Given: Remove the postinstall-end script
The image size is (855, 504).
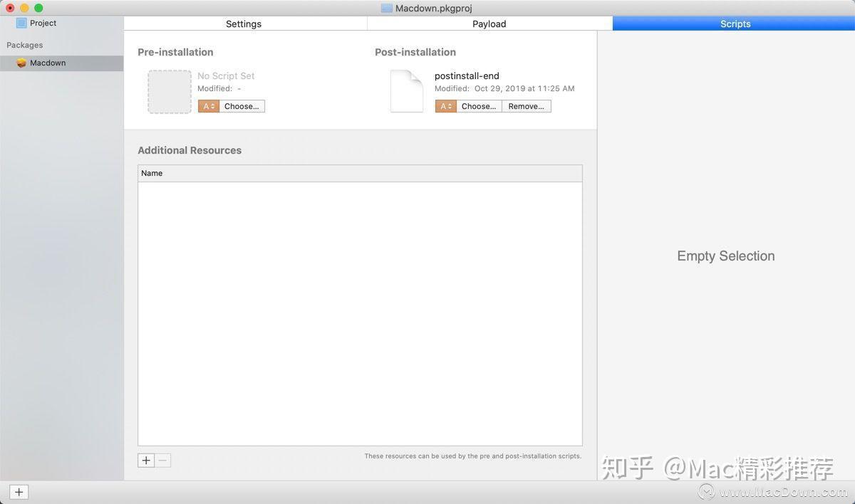Looking at the screenshot, I should [526, 105].
